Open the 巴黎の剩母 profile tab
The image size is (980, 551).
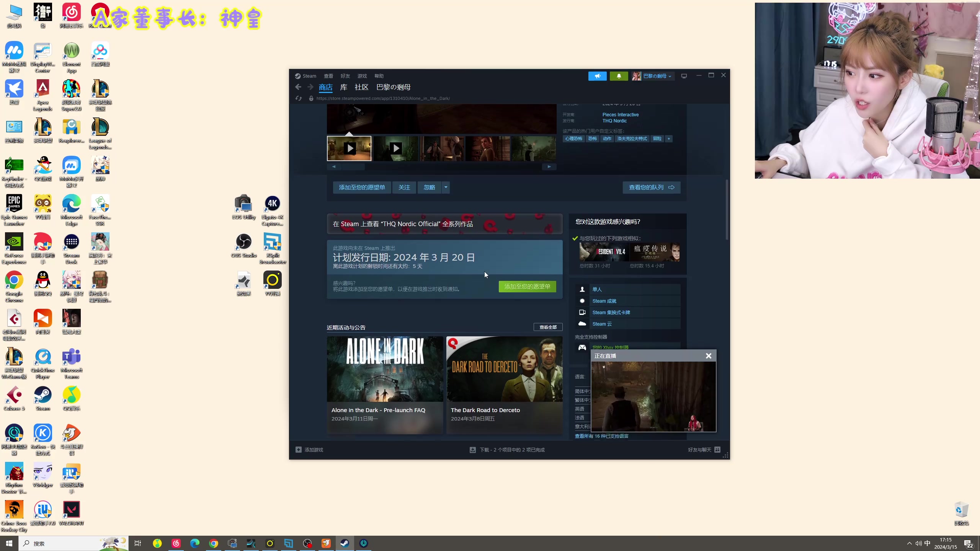click(393, 87)
